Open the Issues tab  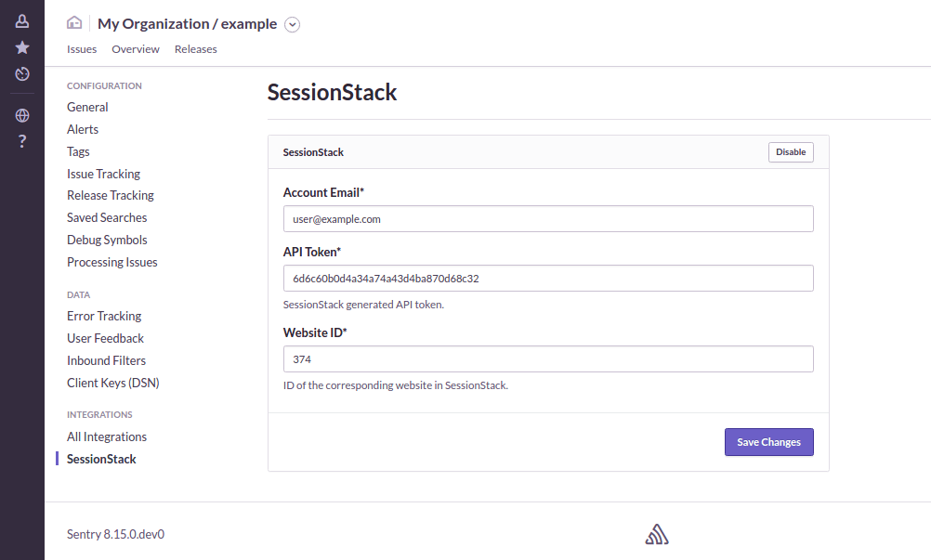coord(82,48)
